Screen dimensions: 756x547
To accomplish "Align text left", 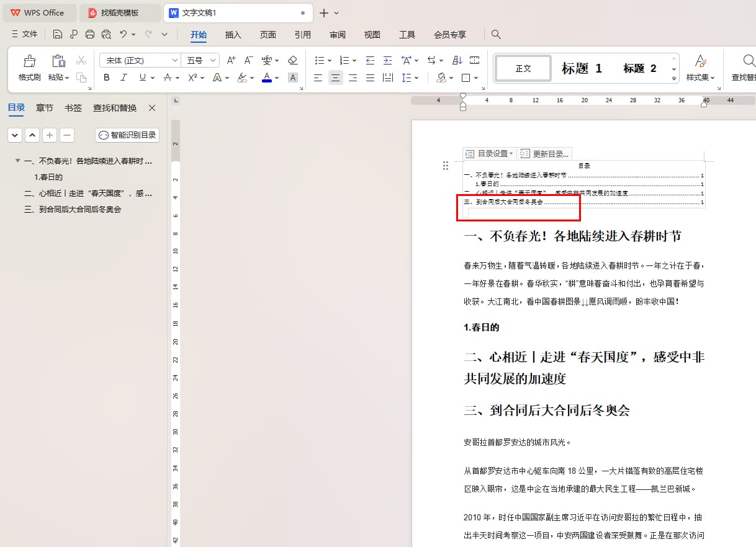I will point(318,78).
